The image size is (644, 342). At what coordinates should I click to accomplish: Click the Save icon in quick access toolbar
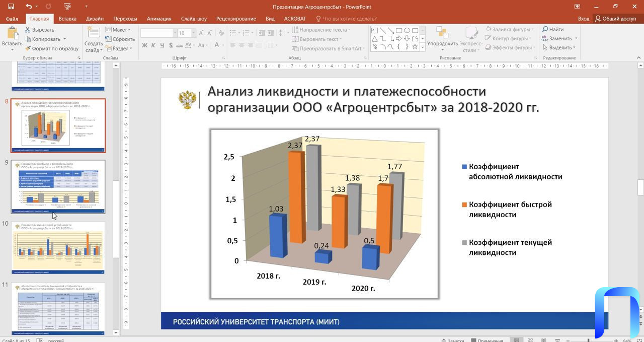pos(11,7)
